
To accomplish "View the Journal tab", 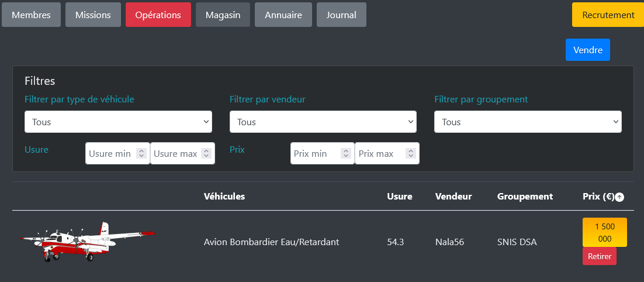I will [341, 15].
